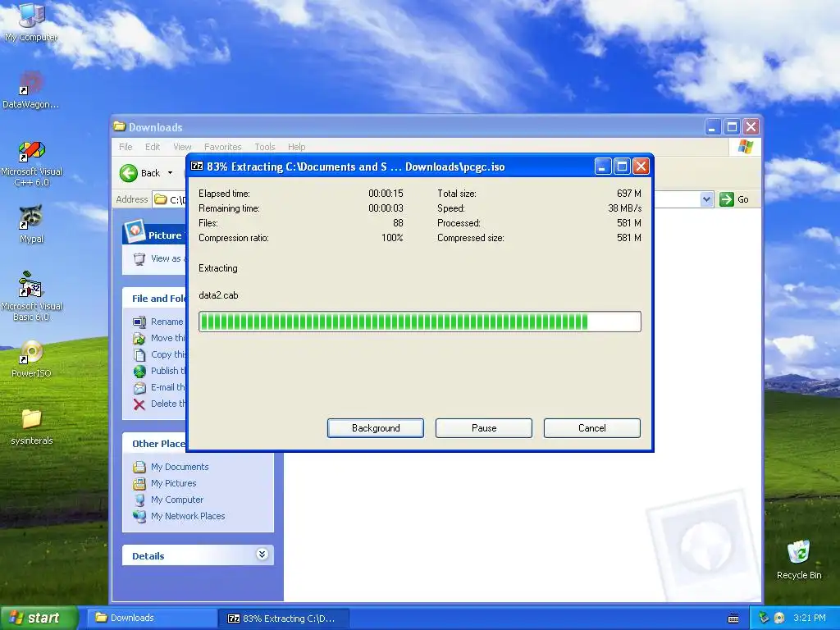This screenshot has width=840, height=630.
Task: Click the E-mail this file task icon
Action: [139, 387]
